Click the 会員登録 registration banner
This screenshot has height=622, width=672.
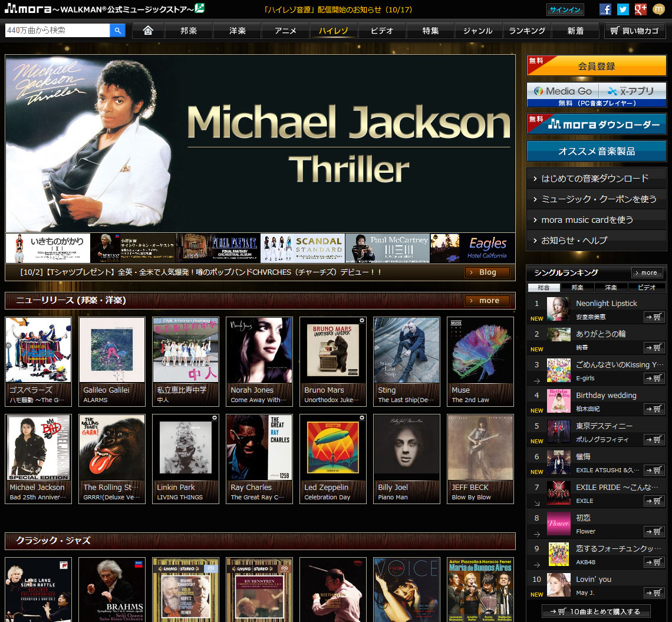coord(596,65)
